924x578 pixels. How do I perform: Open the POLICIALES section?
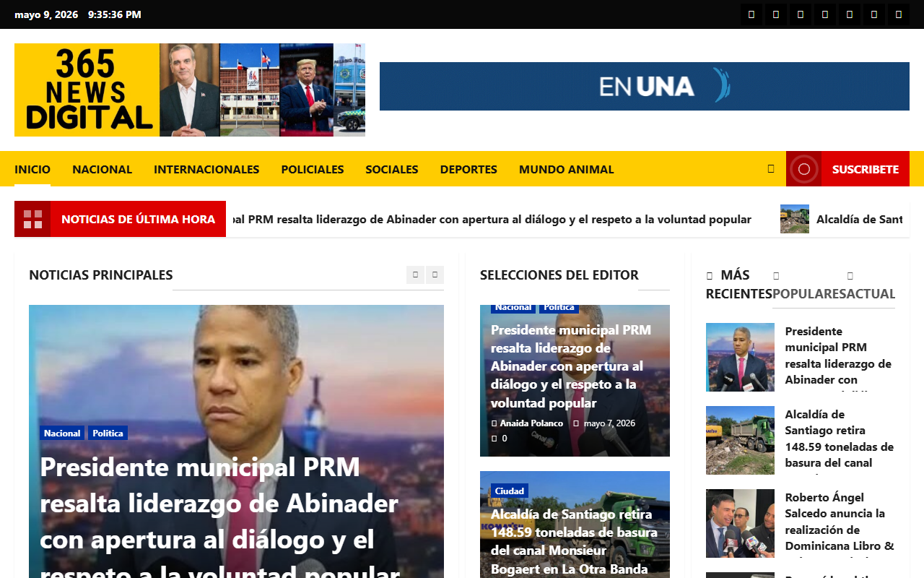click(x=313, y=169)
